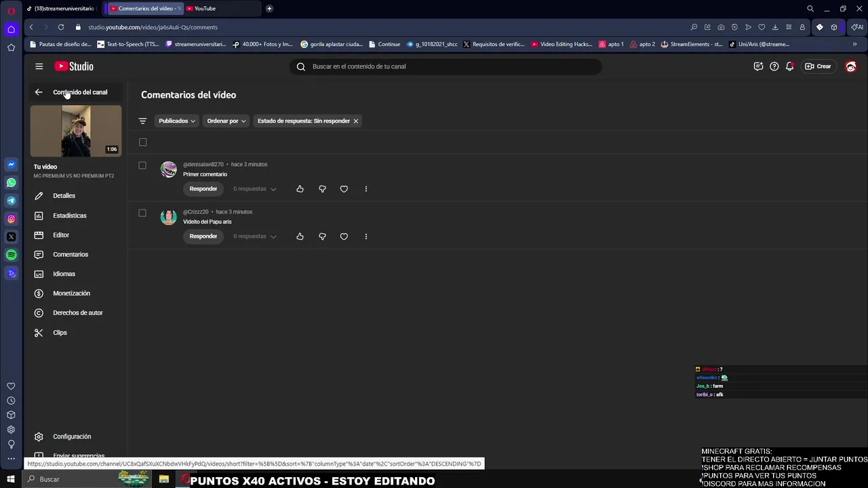Switch to the YouTube browser tab
This screenshot has height=488, width=868.
[x=221, y=9]
